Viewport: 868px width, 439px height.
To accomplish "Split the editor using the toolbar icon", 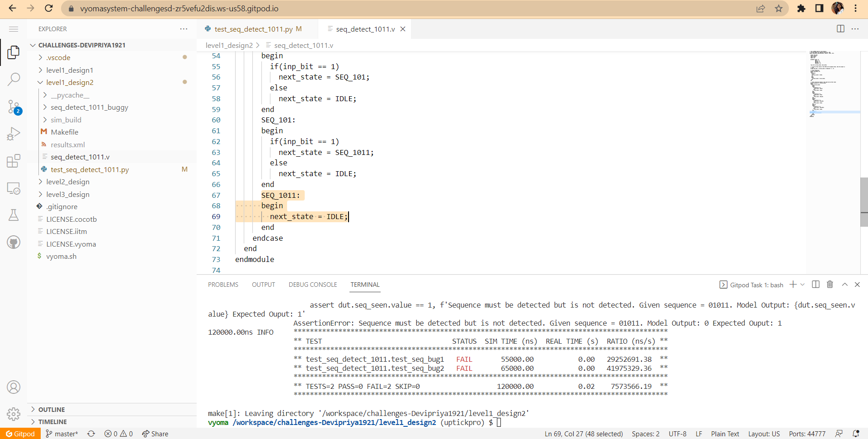I will (840, 28).
